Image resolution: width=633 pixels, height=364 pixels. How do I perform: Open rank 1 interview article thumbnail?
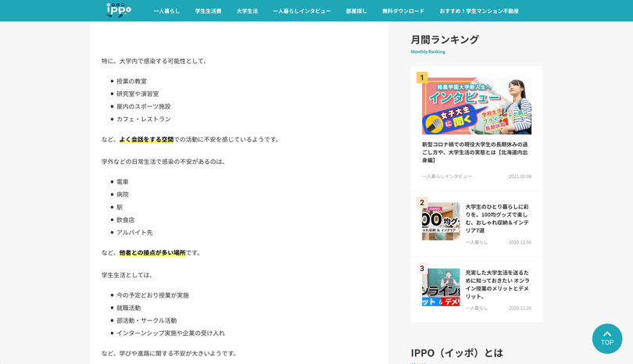pos(477,106)
